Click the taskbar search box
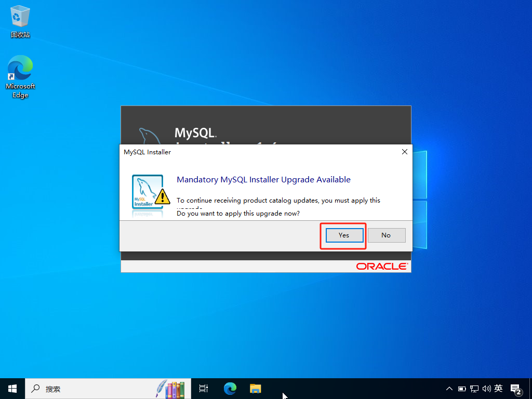532x399 pixels. point(108,389)
